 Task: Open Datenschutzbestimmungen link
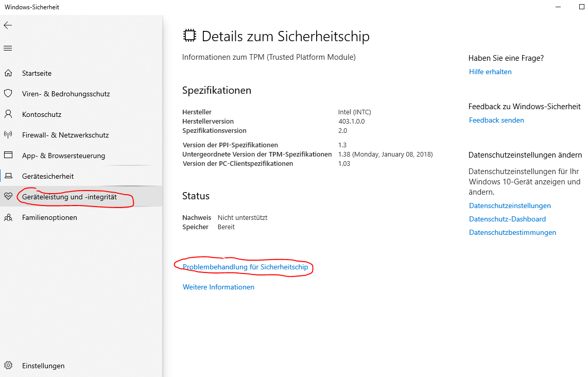point(512,233)
